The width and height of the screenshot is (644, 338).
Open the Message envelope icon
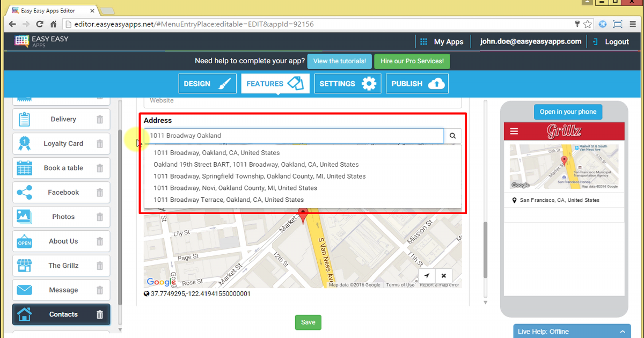click(24, 290)
